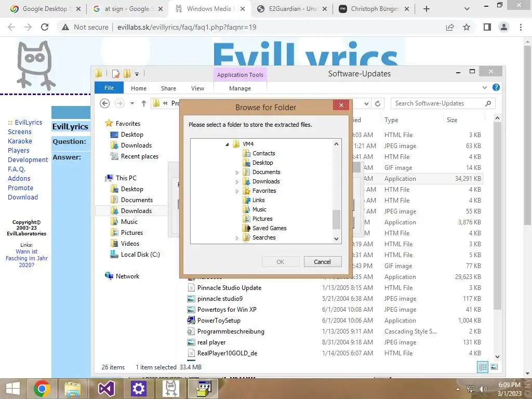Screen dimensions: 532x399
Task: Select Saved Games folder in tree
Action: [x=270, y=229]
